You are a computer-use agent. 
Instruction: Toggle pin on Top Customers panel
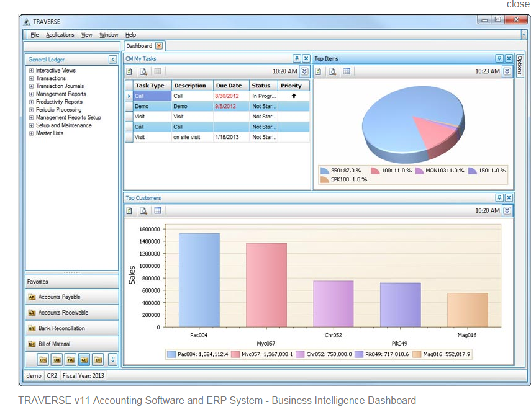pos(499,197)
